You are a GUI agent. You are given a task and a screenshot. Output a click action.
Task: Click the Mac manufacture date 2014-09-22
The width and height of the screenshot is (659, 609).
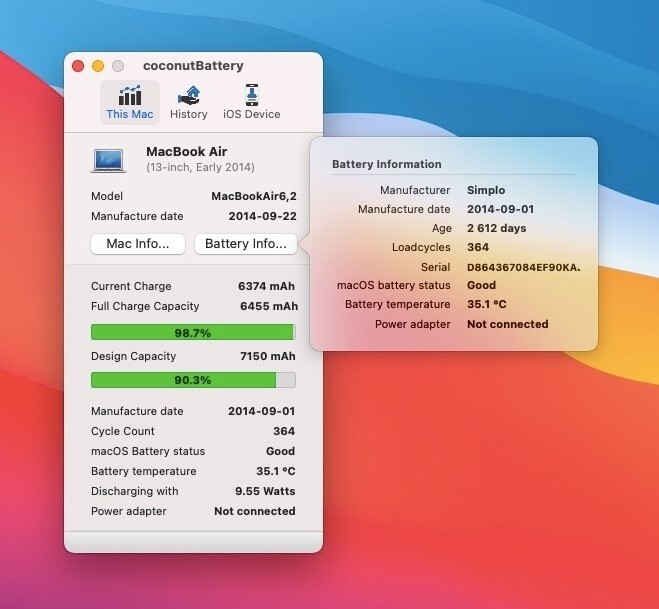263,216
